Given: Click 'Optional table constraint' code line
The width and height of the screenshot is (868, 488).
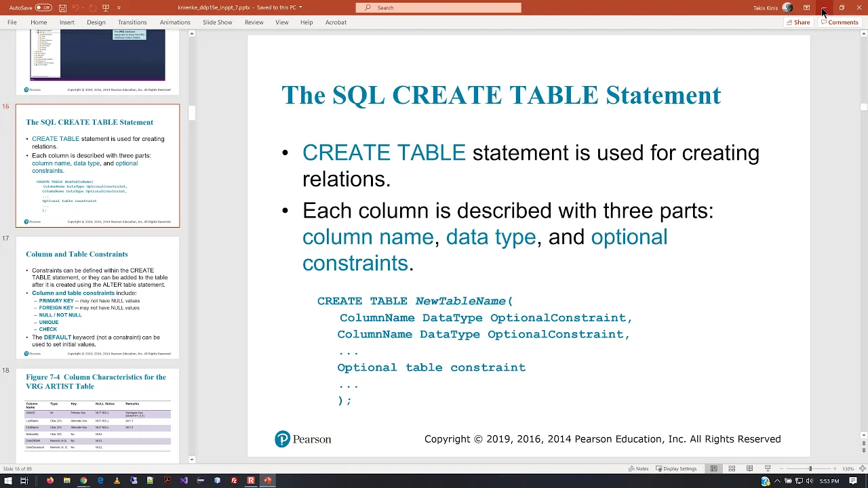Looking at the screenshot, I should pos(431,367).
